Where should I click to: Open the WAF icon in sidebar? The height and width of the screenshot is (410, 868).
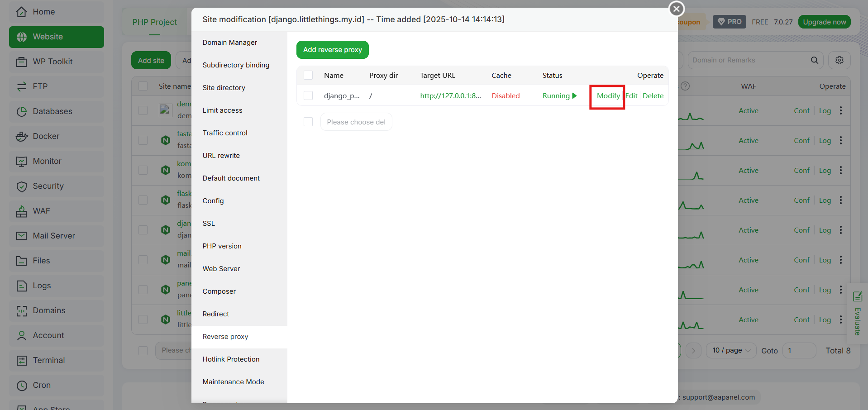coord(21,211)
